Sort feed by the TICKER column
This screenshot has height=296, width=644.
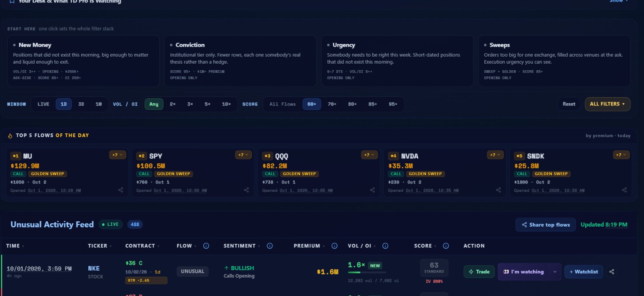click(x=100, y=246)
